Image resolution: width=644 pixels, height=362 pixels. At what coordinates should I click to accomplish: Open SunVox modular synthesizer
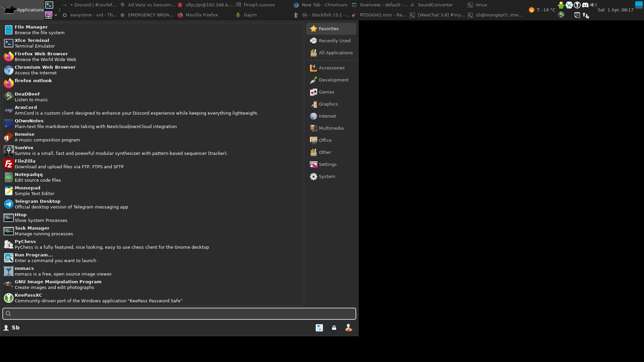point(153,150)
